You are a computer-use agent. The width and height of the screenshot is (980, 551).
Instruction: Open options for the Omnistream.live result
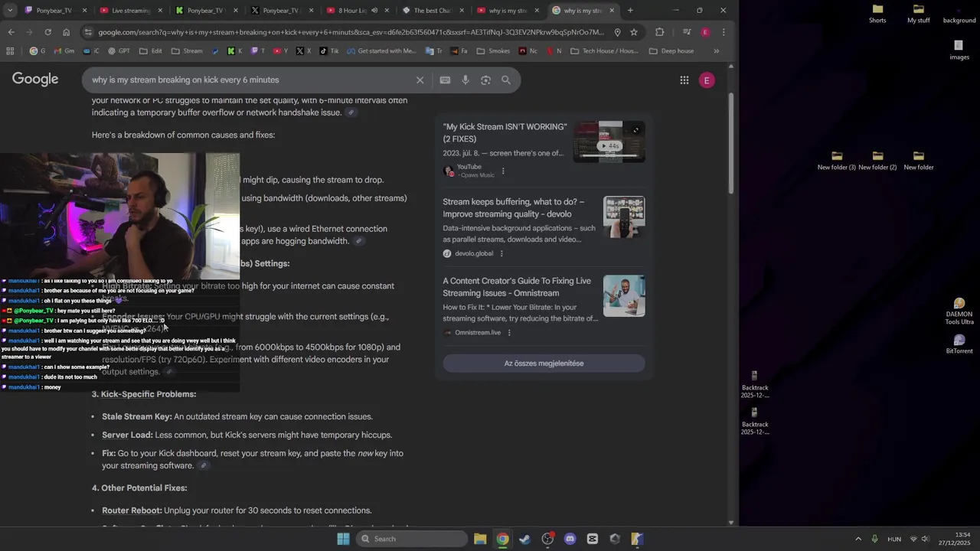[508, 333]
